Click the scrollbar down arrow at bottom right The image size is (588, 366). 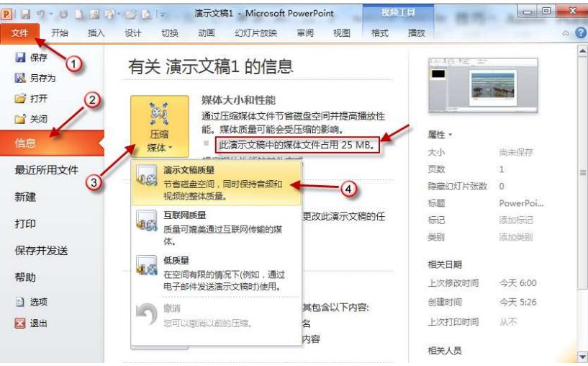(582, 357)
